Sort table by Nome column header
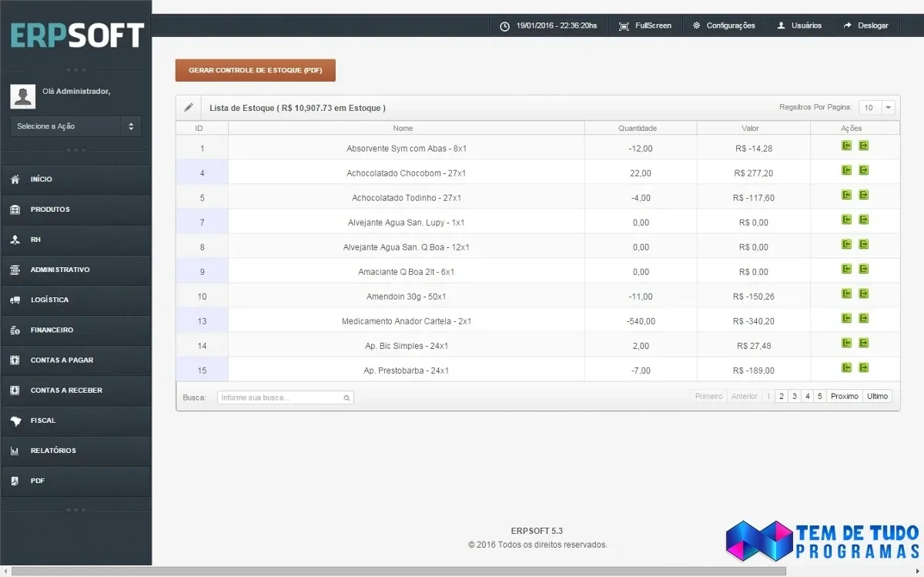The height and width of the screenshot is (577, 924). click(406, 128)
